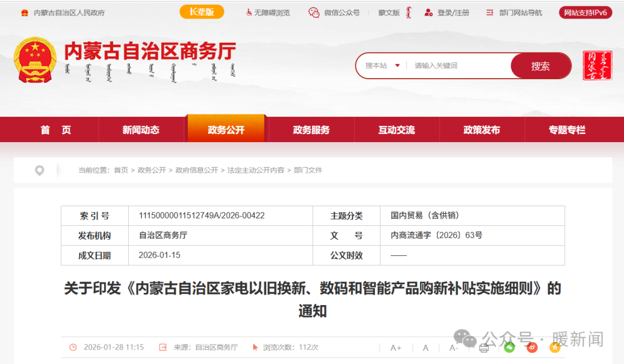624x364 pixels.
Task: Decrease font size with A-
Action: pyautogui.click(x=454, y=347)
